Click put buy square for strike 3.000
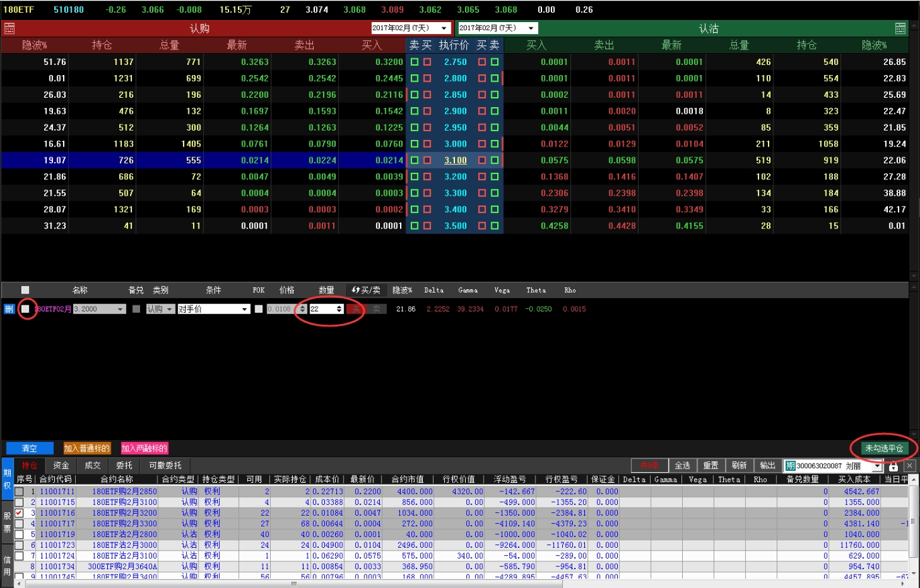The width and height of the screenshot is (920, 588). click(x=482, y=144)
